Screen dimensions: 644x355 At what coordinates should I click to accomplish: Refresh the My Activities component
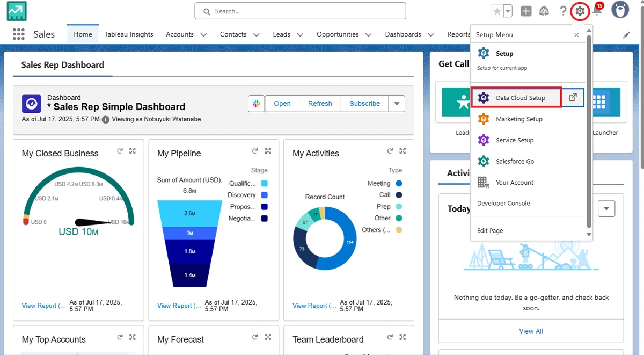tap(391, 151)
